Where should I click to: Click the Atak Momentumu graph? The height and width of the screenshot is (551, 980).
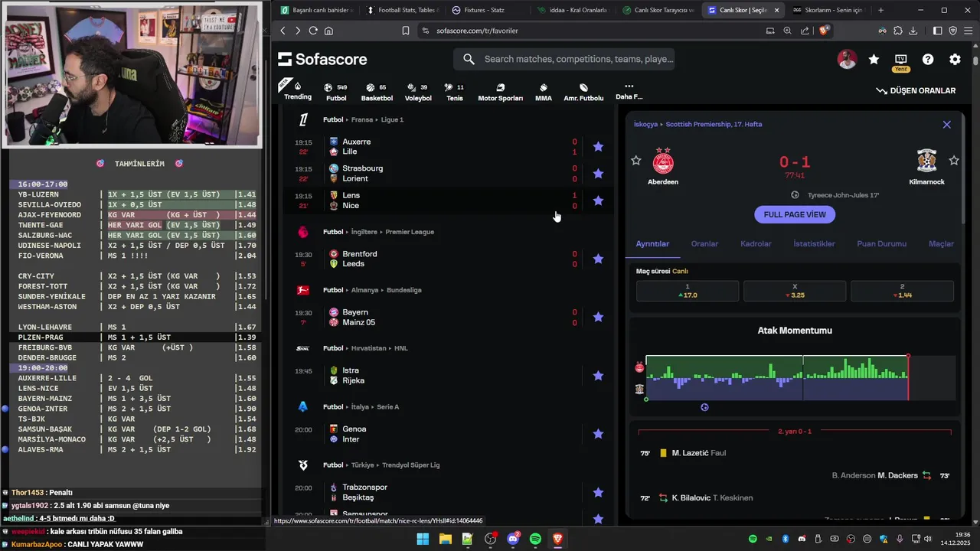coord(801,377)
